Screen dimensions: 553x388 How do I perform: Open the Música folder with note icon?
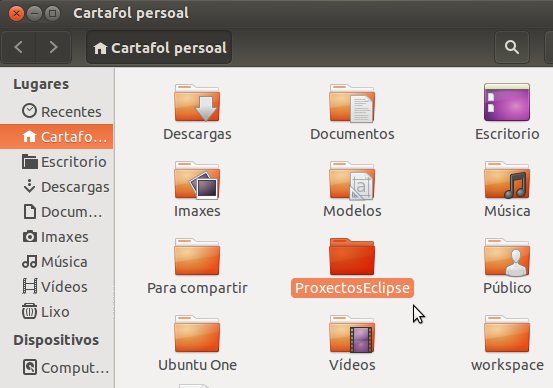(x=507, y=180)
